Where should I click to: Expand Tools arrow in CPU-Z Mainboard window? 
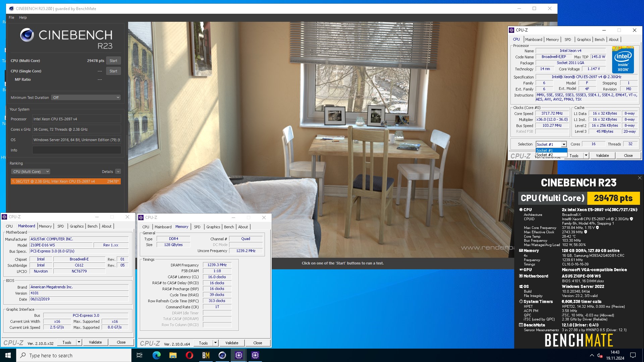tap(79, 342)
